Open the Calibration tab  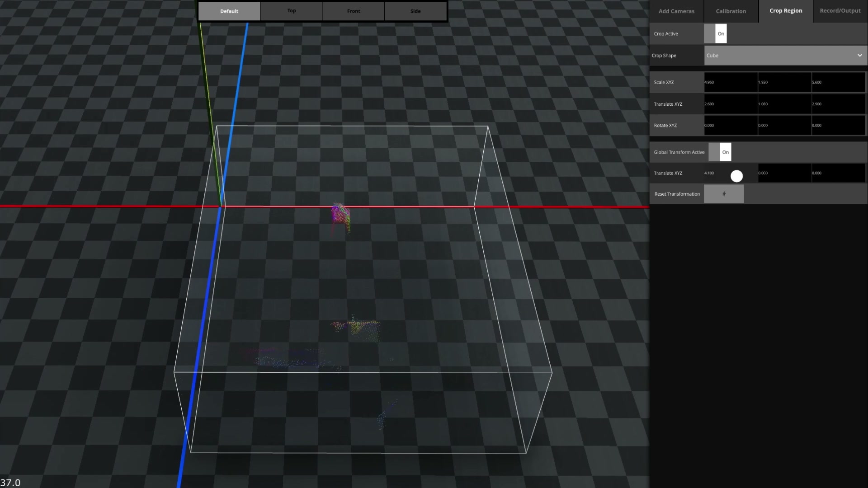[731, 11]
